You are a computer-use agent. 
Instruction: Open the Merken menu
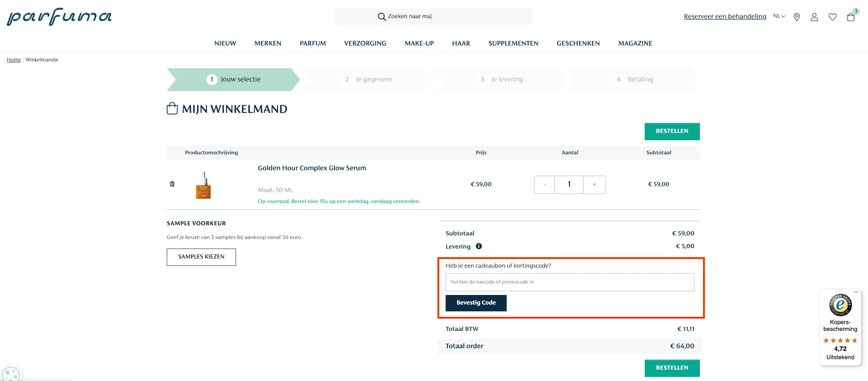[x=268, y=43]
